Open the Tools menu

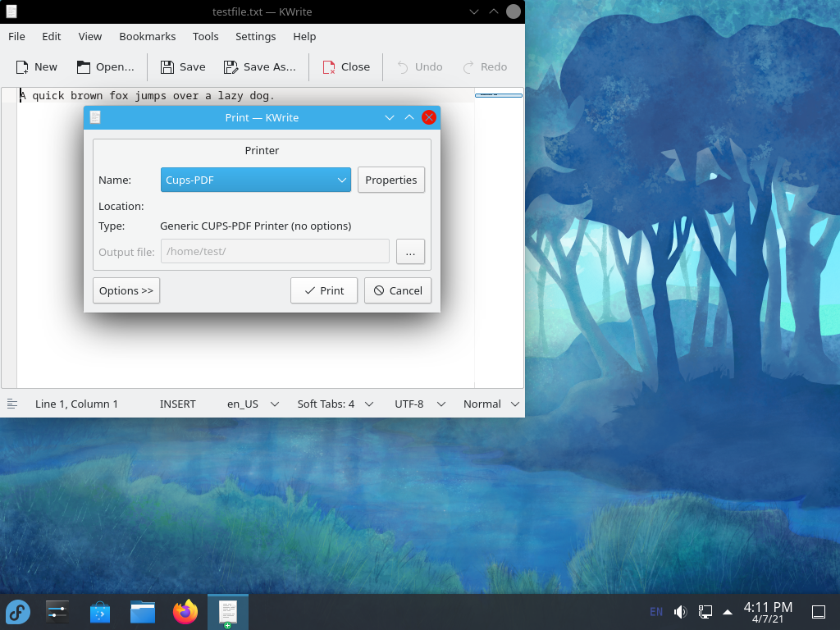tap(206, 36)
